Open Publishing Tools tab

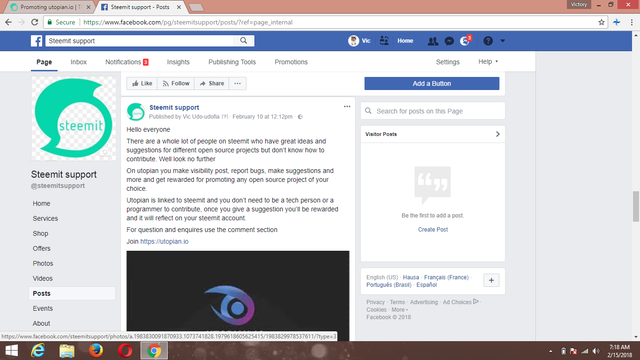pos(232,62)
